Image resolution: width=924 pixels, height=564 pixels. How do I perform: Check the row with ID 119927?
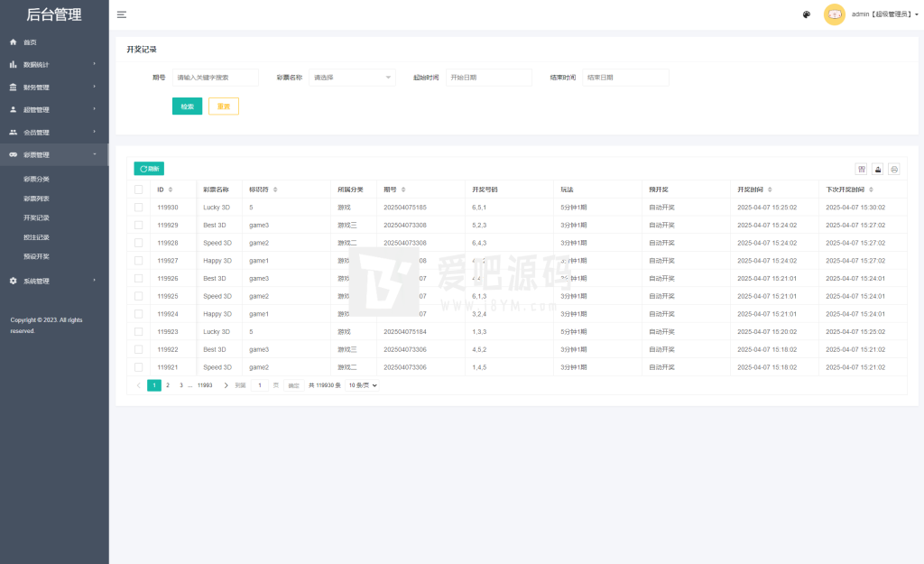[138, 261]
